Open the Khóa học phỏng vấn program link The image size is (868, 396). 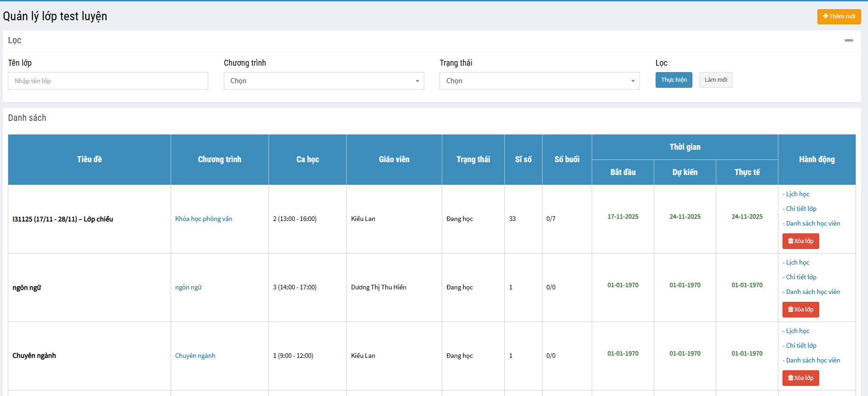(x=204, y=219)
